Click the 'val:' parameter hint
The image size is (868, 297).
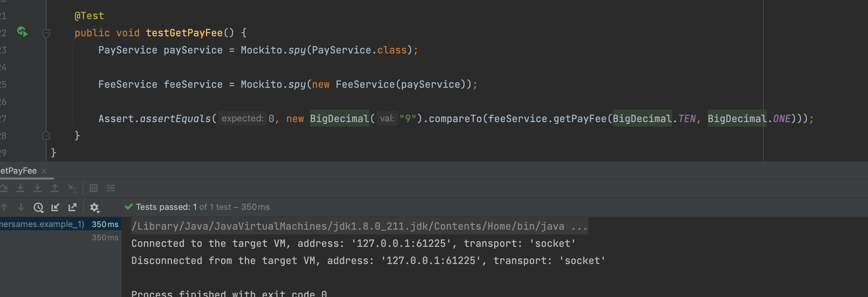[x=387, y=118]
